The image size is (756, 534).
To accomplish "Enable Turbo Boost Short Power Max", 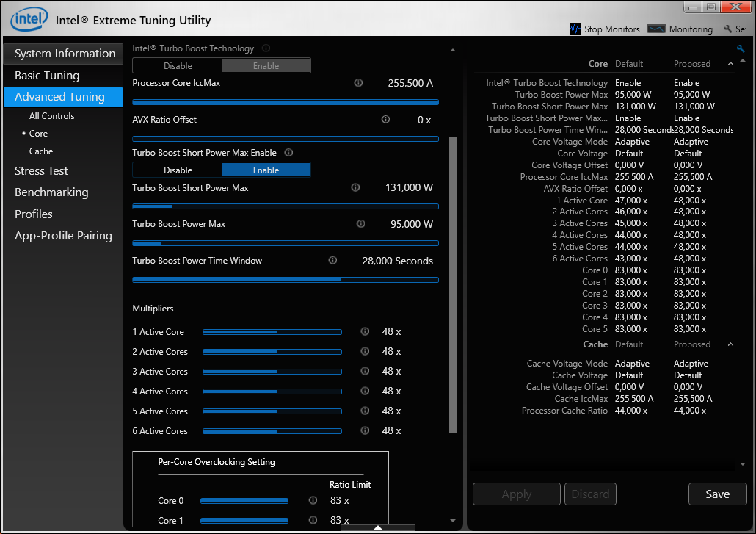I will point(266,170).
